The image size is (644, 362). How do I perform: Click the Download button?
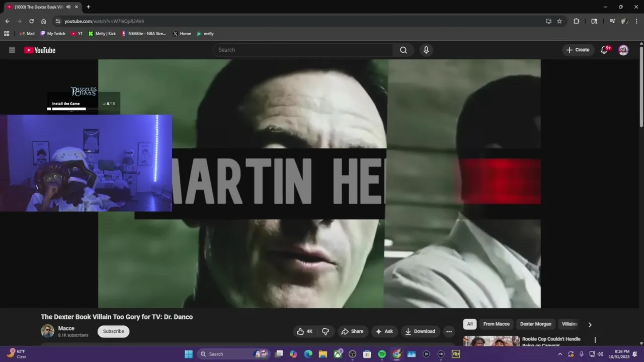pos(420,331)
